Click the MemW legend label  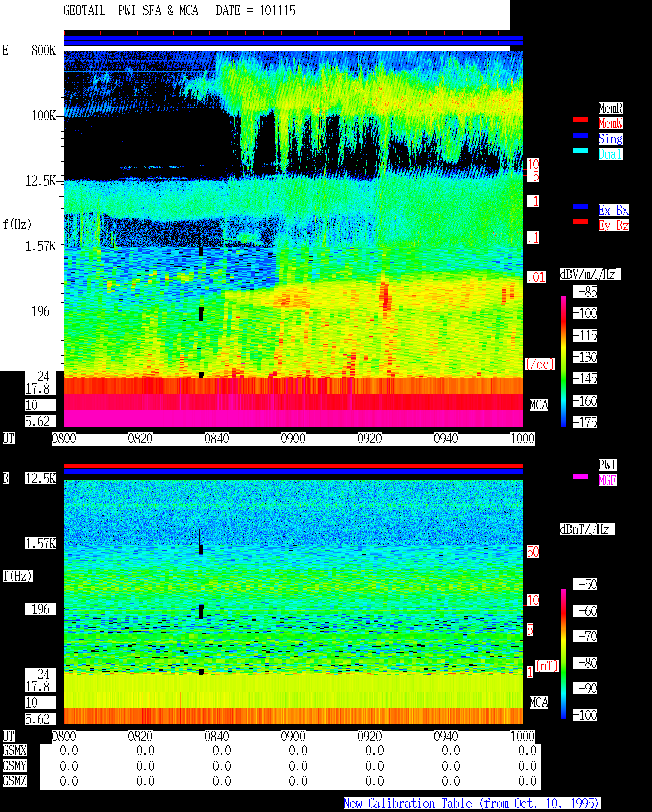coord(610,123)
